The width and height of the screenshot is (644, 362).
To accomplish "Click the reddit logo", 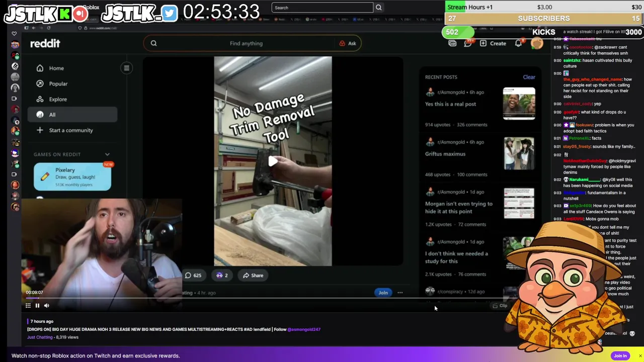I will [x=45, y=44].
